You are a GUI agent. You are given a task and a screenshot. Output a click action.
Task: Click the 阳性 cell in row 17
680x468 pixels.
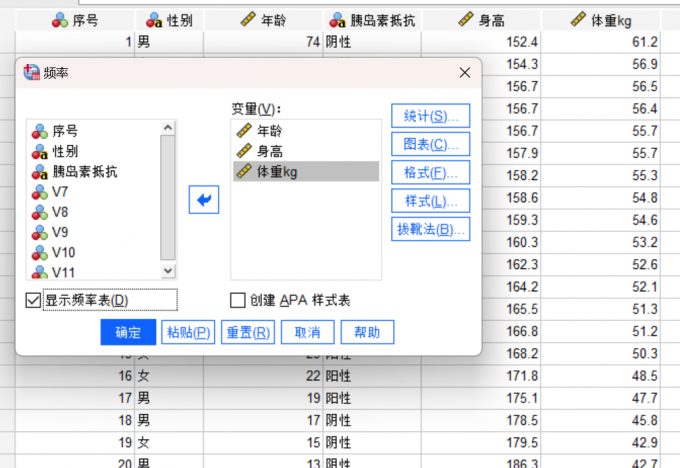click(x=372, y=398)
